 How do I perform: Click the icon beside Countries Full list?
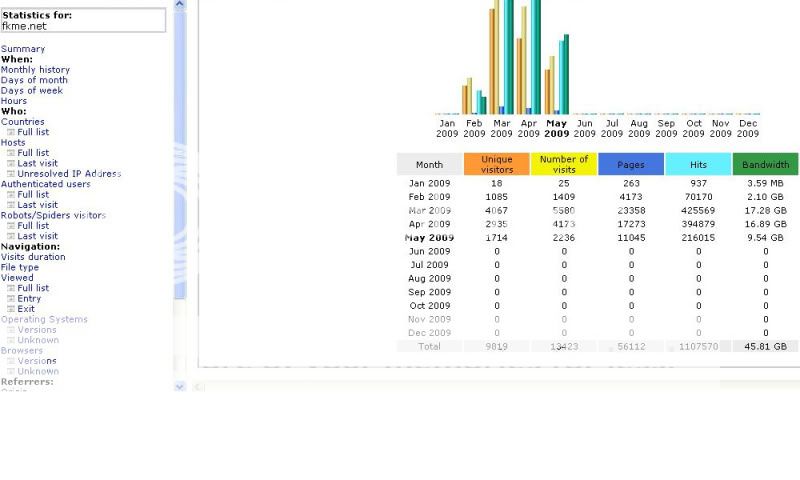(x=11, y=132)
